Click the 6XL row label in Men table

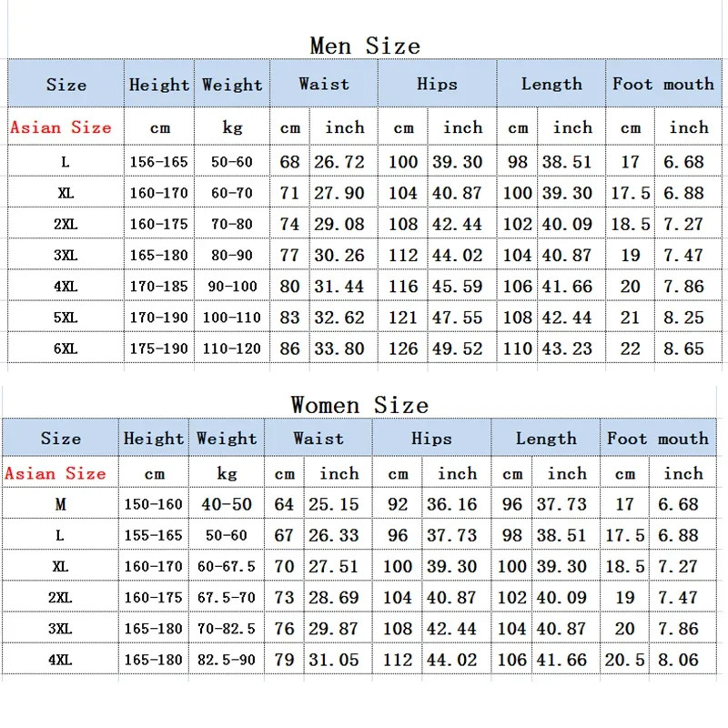pos(66,348)
